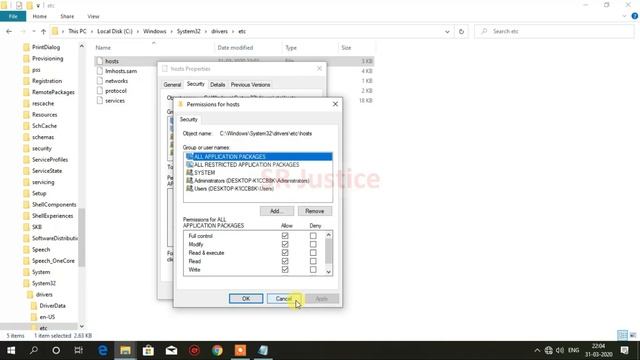Viewport: 640px width, 360px height.
Task: Cancel the Permissions for hosts dialog
Action: [x=284, y=299]
